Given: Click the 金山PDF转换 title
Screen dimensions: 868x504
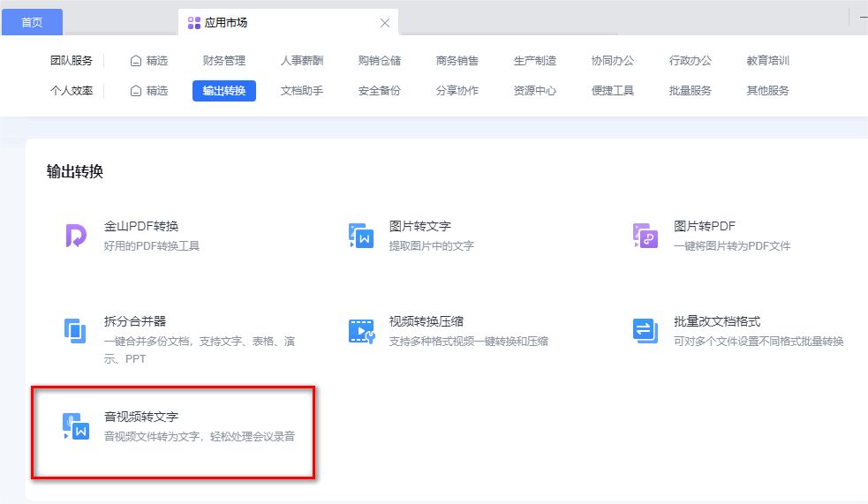Looking at the screenshot, I should coord(141,226).
